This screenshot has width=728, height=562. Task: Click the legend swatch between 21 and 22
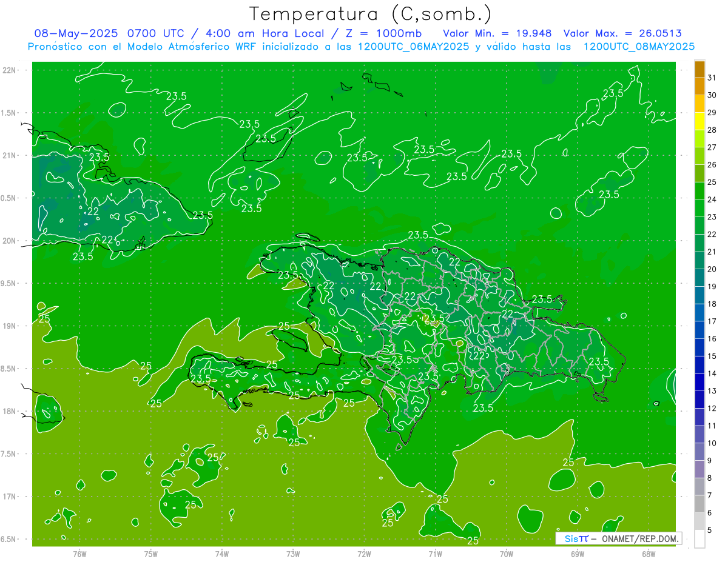click(699, 243)
